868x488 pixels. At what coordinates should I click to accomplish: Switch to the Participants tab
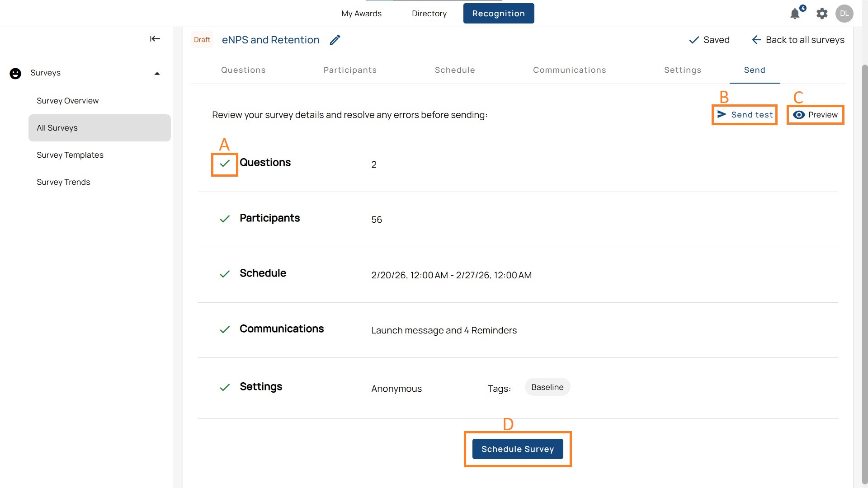pos(350,70)
